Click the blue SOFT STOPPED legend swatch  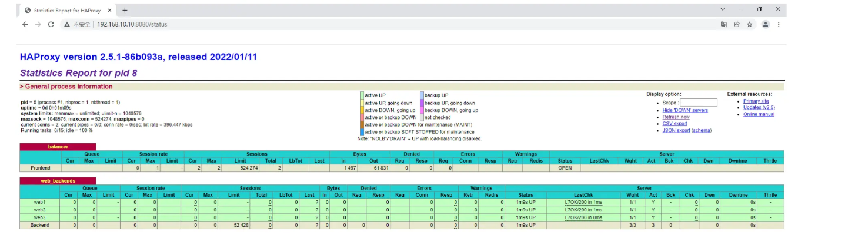(362, 132)
